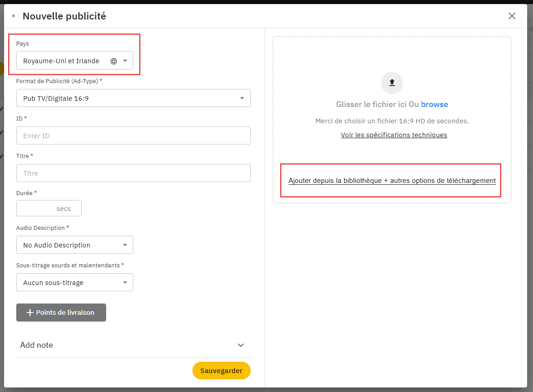
Task: Close the Nouvelle publicité dialog
Action: coord(512,16)
